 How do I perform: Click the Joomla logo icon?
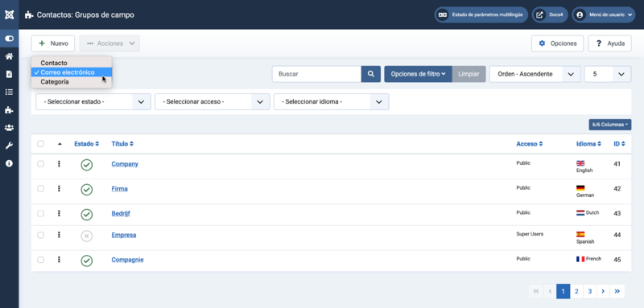9,14
